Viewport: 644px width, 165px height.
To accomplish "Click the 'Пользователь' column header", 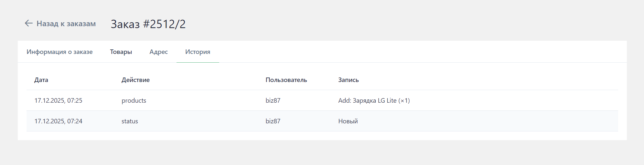I will click(x=286, y=80).
